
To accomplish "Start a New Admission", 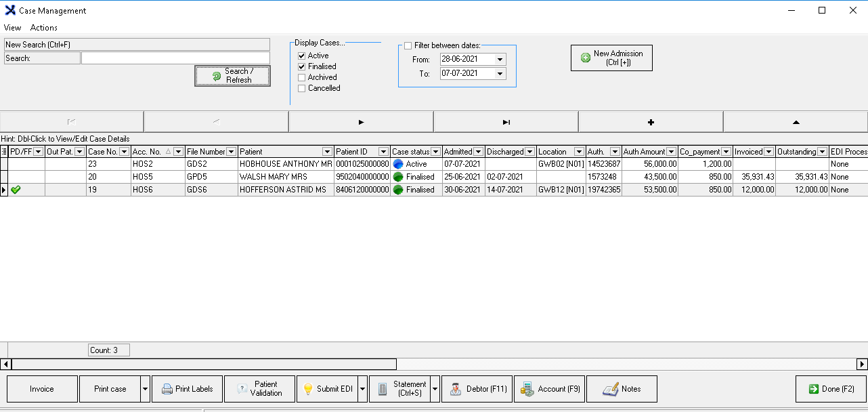I will pyautogui.click(x=611, y=58).
